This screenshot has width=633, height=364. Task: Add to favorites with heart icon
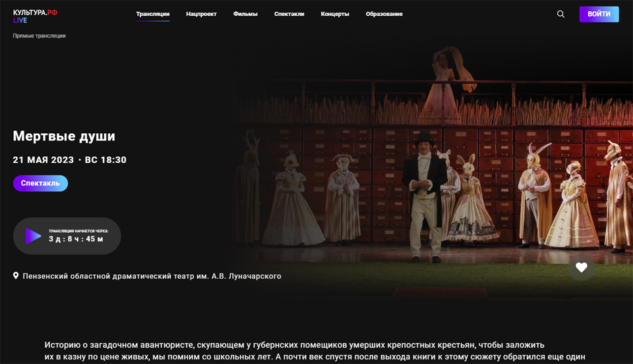[582, 267]
